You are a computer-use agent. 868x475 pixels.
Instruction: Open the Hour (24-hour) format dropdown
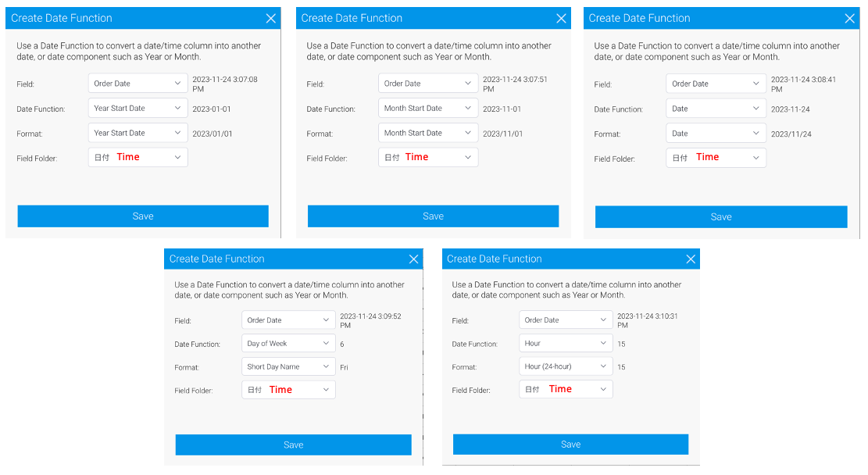(x=566, y=366)
